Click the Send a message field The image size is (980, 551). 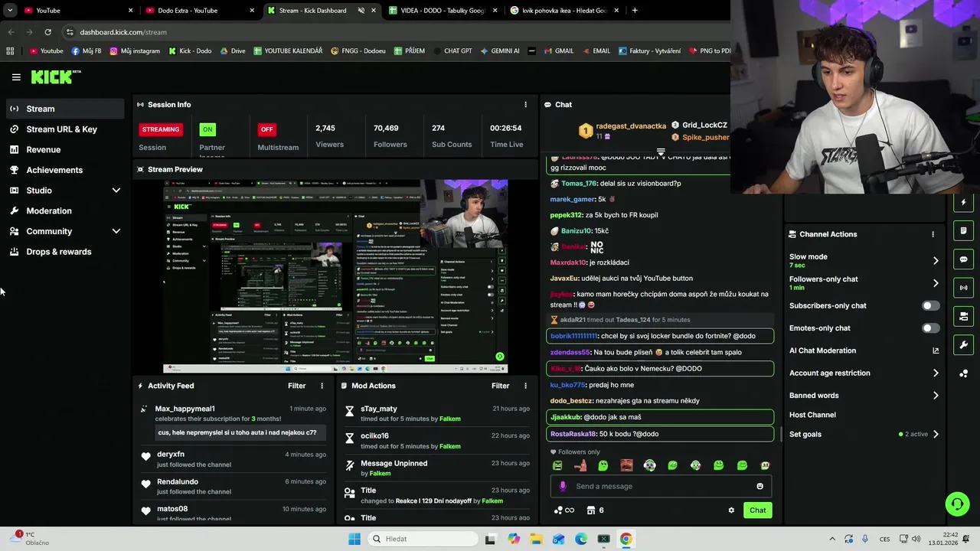point(662,486)
